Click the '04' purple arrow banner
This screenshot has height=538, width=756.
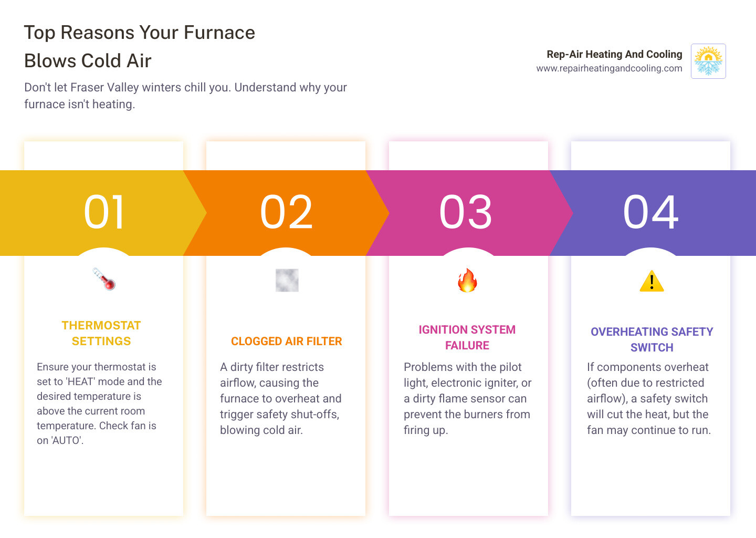coord(651,212)
